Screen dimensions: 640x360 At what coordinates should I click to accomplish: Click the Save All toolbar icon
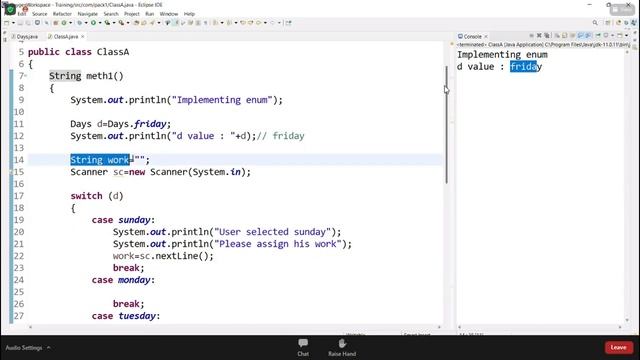pyautogui.click(x=28, y=23)
